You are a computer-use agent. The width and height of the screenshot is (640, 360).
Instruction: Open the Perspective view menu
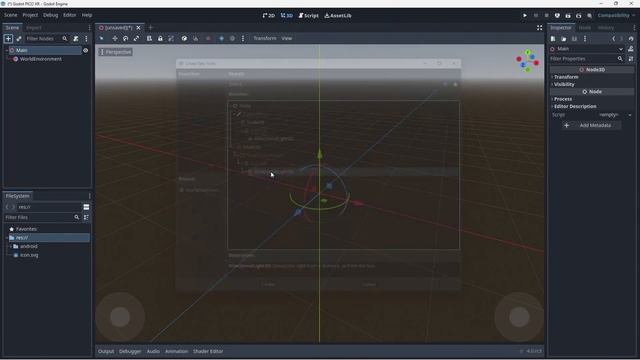coord(116,52)
